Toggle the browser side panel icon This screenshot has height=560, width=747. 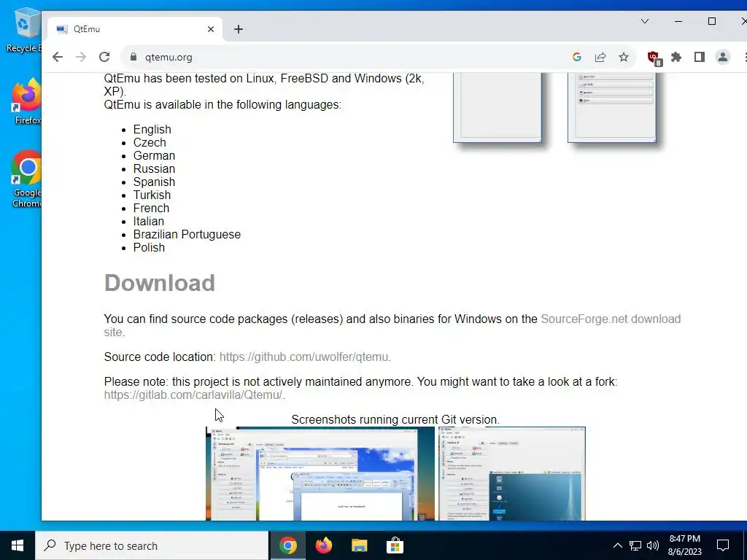pyautogui.click(x=700, y=57)
